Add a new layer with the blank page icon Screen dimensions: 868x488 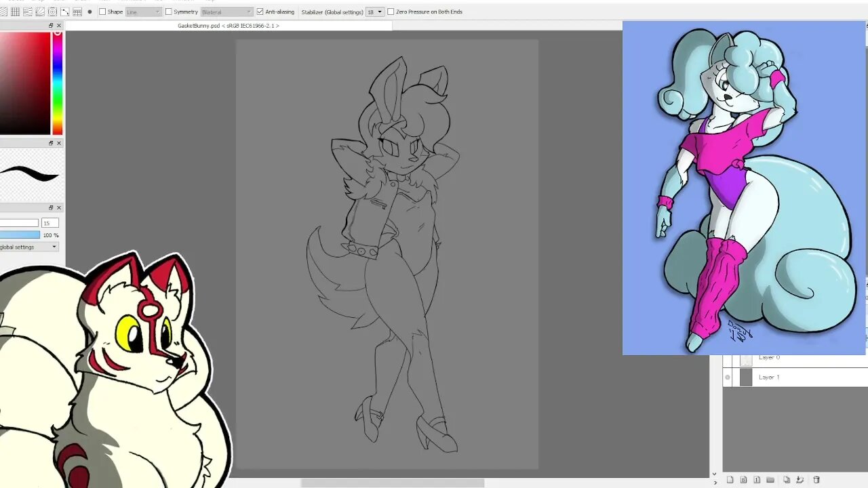coord(730,480)
